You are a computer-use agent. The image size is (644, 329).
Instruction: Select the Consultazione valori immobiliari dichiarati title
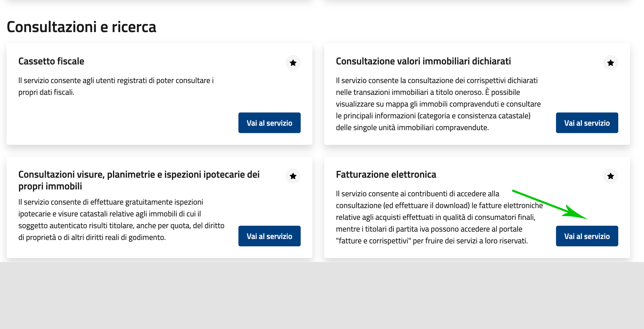(x=423, y=61)
